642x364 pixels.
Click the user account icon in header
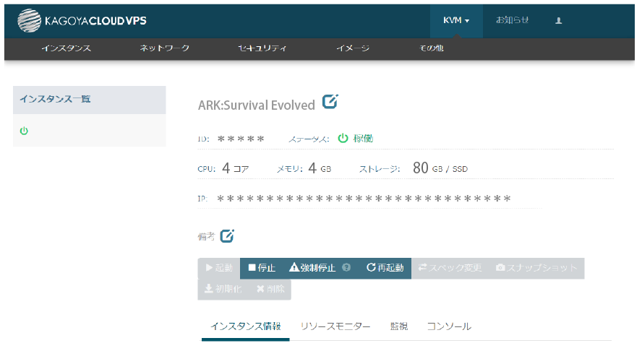point(558,20)
